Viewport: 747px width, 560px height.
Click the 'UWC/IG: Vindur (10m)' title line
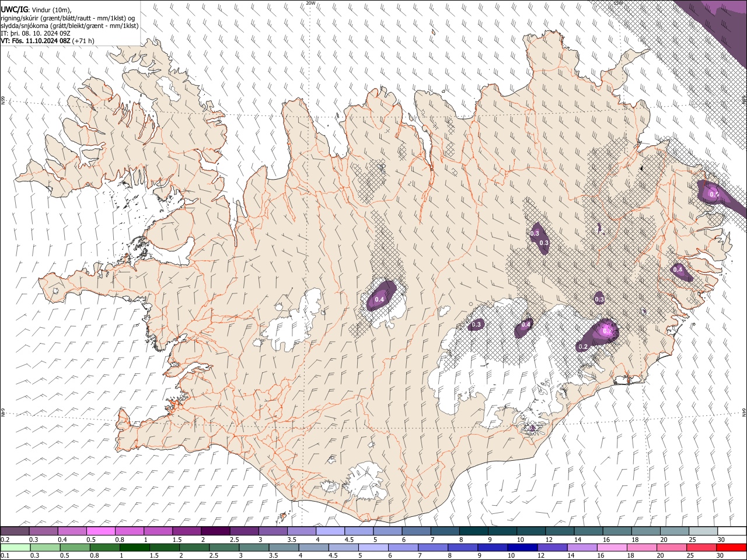36,9
